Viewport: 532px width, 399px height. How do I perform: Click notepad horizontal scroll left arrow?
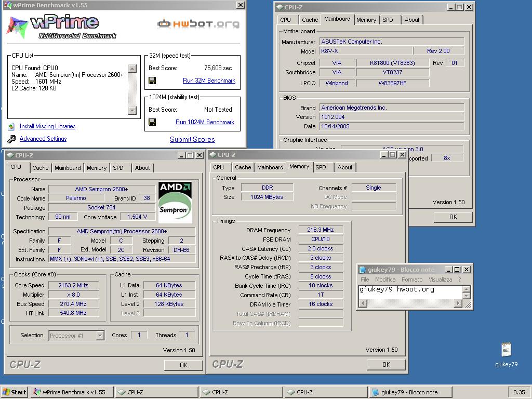pos(363,303)
